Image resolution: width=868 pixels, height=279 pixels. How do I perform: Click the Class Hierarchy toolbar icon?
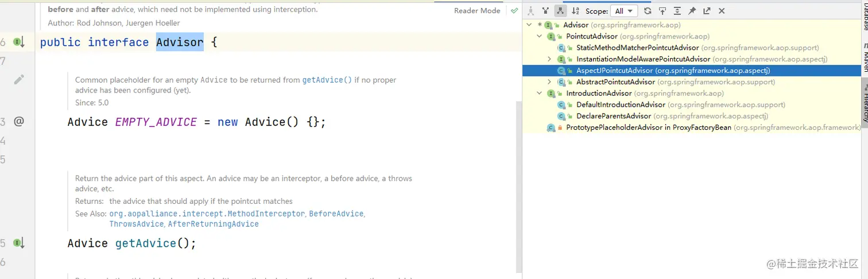point(531,11)
